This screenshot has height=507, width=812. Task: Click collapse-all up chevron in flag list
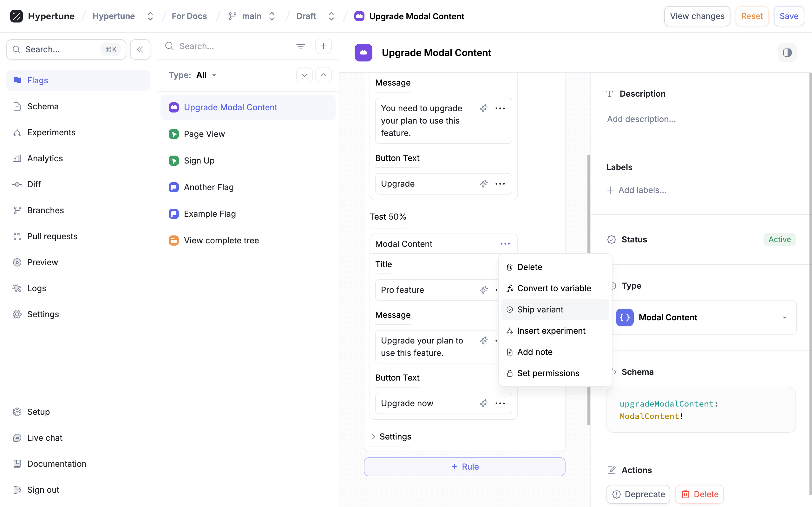click(323, 75)
